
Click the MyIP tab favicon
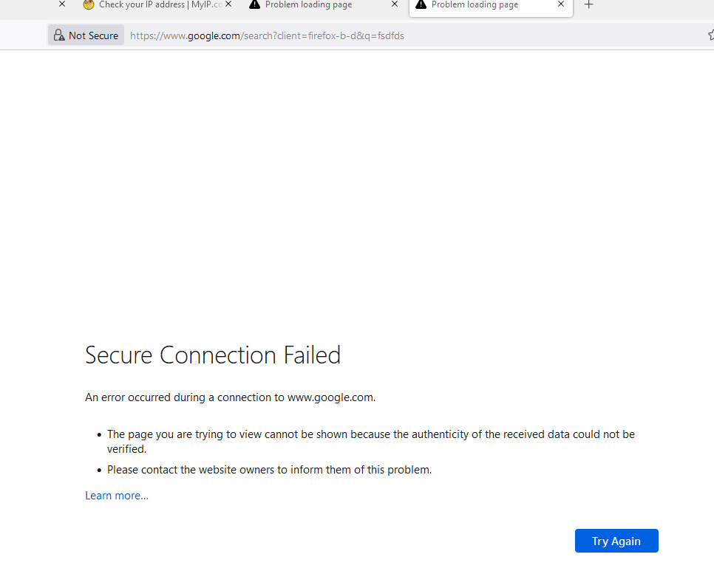click(x=89, y=4)
